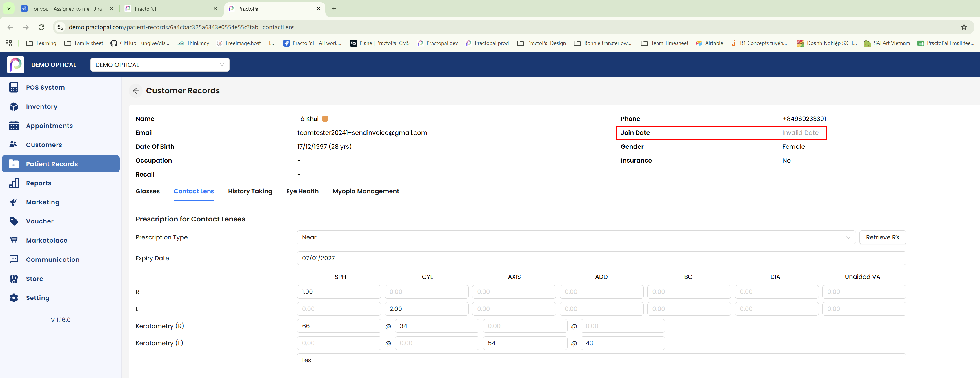Click version label V 1.16.0

(x=61, y=320)
